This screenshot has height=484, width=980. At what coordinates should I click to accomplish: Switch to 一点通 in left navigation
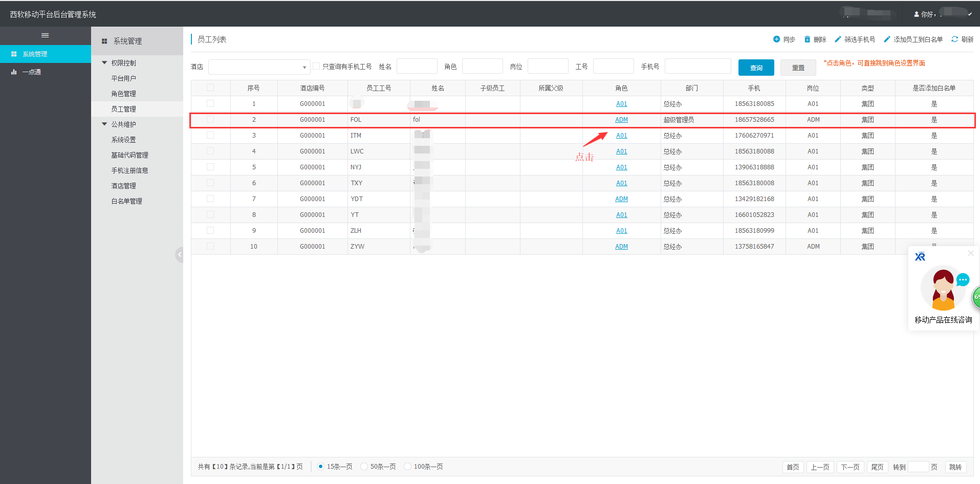pos(31,72)
